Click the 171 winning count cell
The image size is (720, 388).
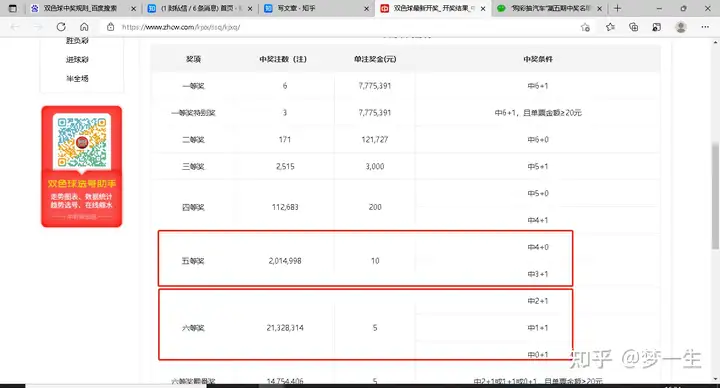(x=285, y=140)
